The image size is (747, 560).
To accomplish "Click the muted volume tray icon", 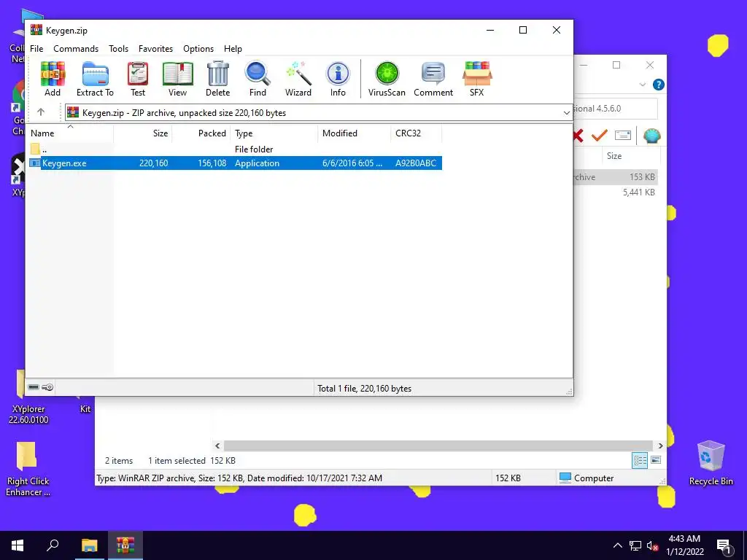I will pos(652,545).
